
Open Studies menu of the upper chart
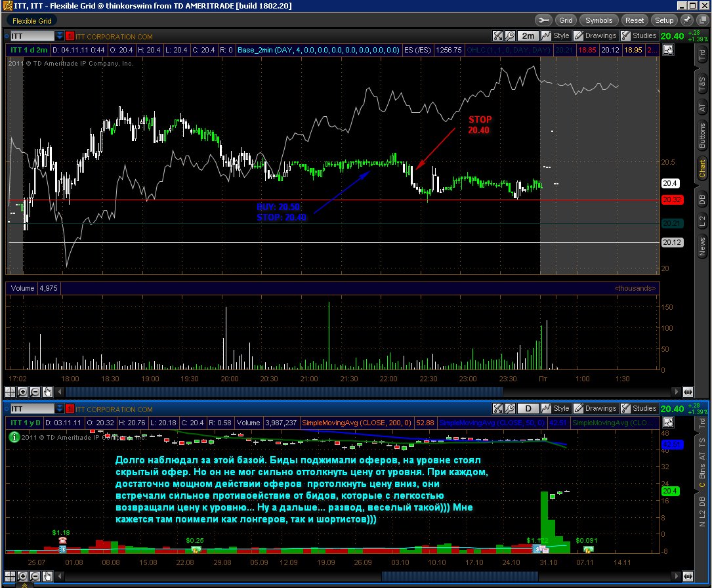coord(639,36)
